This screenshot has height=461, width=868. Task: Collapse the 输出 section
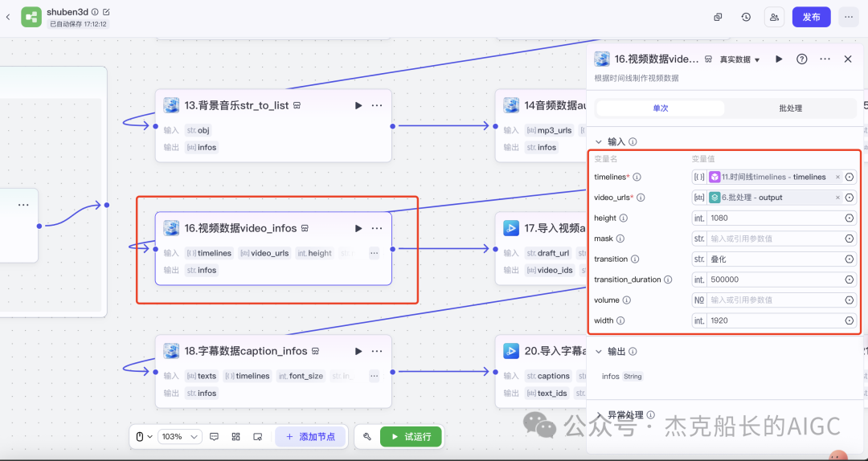coord(599,352)
